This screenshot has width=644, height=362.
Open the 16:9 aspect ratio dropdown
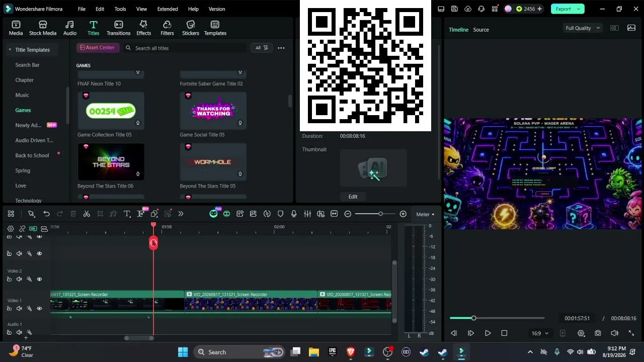click(540, 333)
